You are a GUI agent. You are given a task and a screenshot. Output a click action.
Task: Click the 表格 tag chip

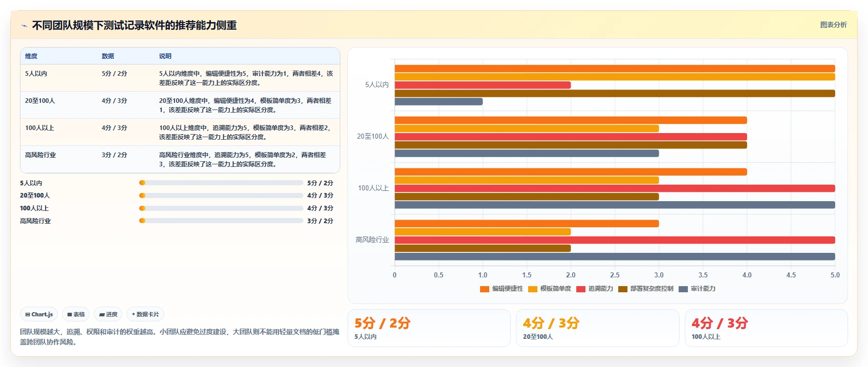click(x=76, y=314)
